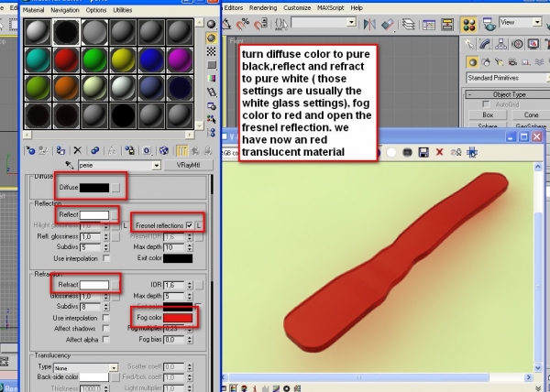This screenshot has width=550, height=392.
Task: Enable Affect shadows checkbox
Action: coord(106,328)
